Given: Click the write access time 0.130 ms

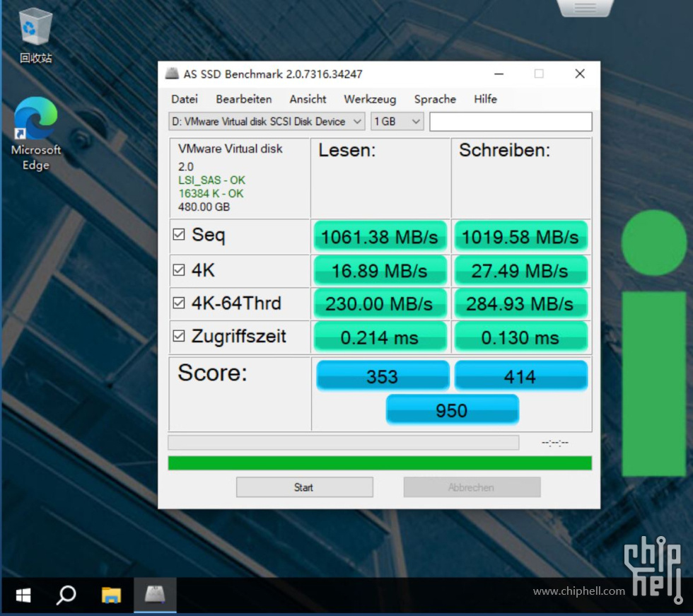Looking at the screenshot, I should click(520, 337).
